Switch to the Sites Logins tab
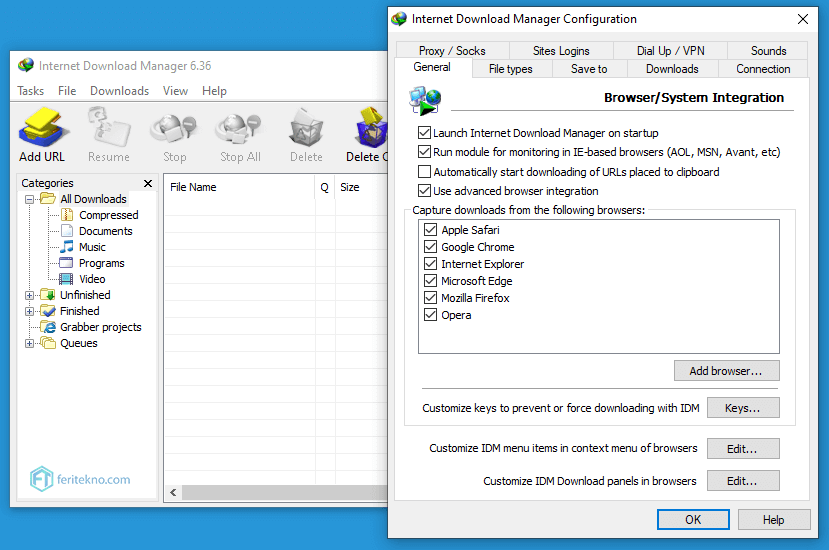829x550 pixels. [x=561, y=51]
